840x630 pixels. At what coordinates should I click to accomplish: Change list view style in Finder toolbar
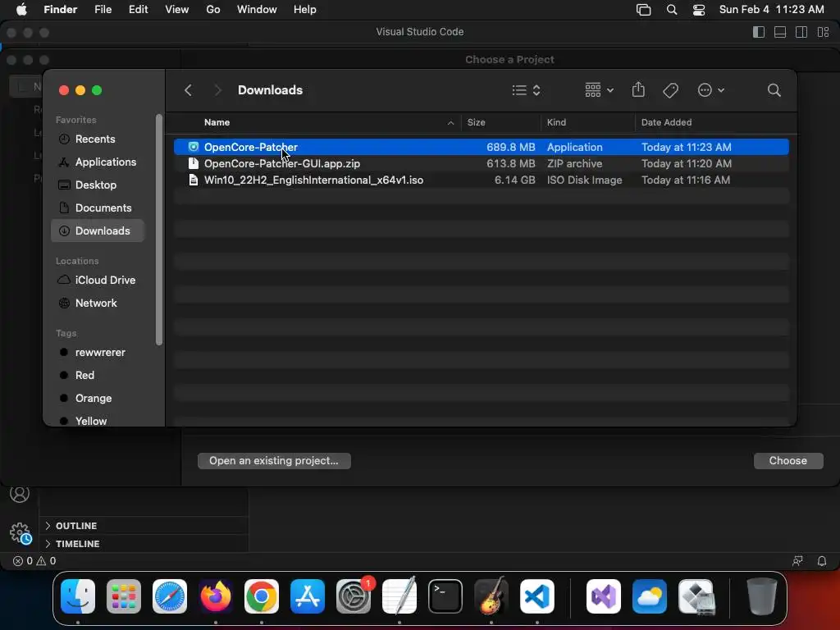tap(526, 90)
